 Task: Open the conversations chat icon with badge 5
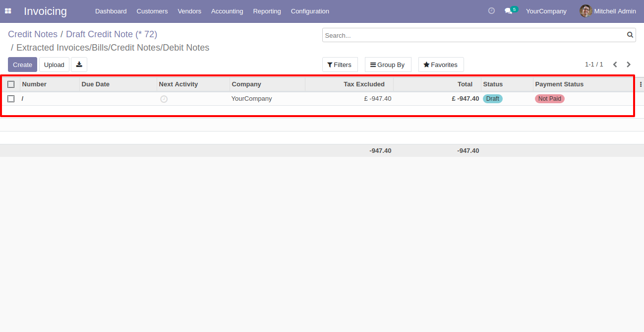511,10
